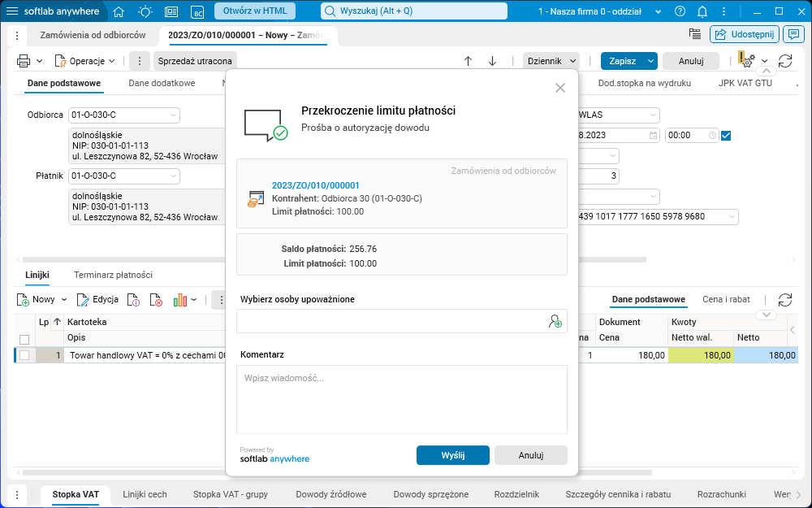Toggle the checkbox next to time 00:00
The height and width of the screenshot is (508, 812).
click(726, 135)
